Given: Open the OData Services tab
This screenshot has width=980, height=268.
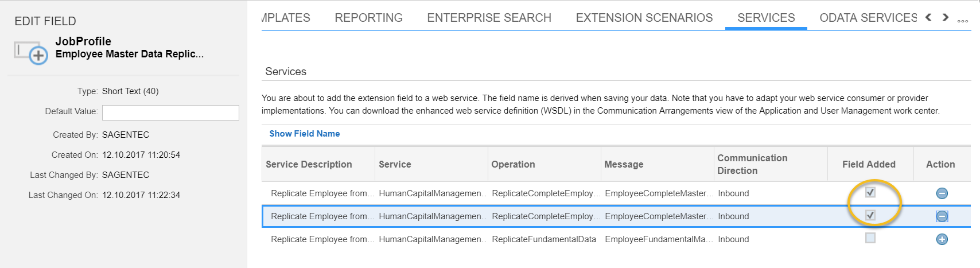Looking at the screenshot, I should point(868,18).
